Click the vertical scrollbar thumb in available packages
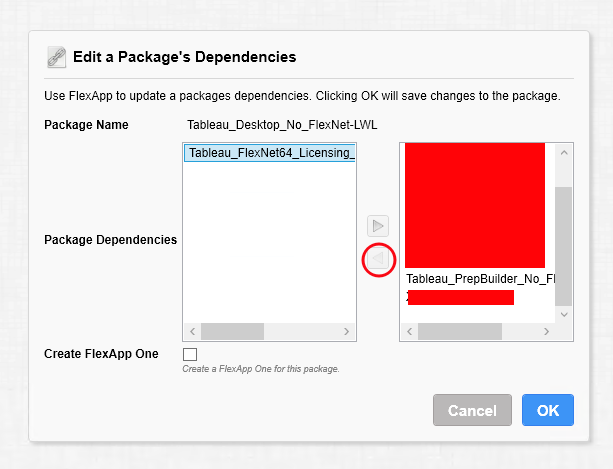 (564, 246)
